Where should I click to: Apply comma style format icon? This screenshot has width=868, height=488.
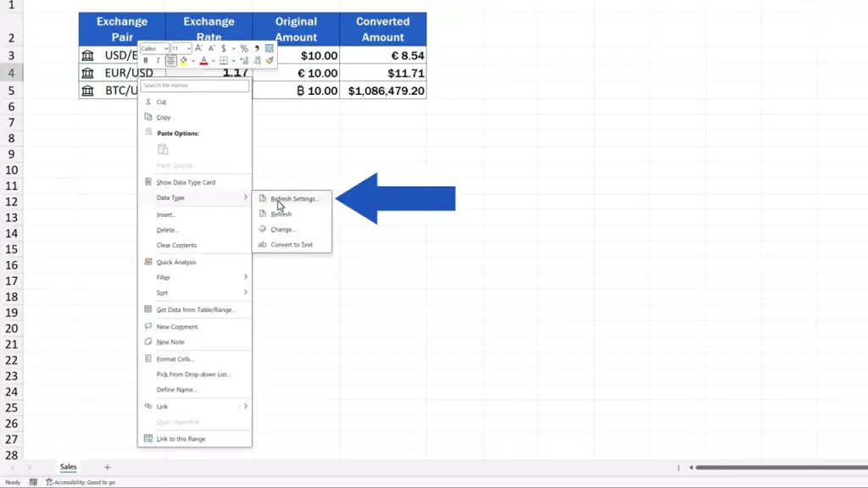point(257,48)
